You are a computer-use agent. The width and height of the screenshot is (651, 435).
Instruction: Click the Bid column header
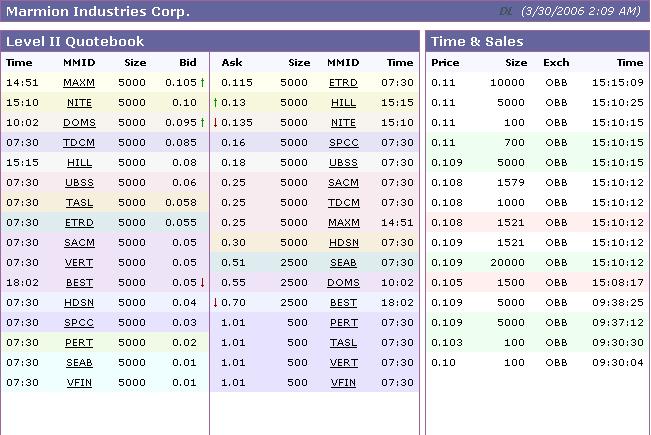click(187, 62)
